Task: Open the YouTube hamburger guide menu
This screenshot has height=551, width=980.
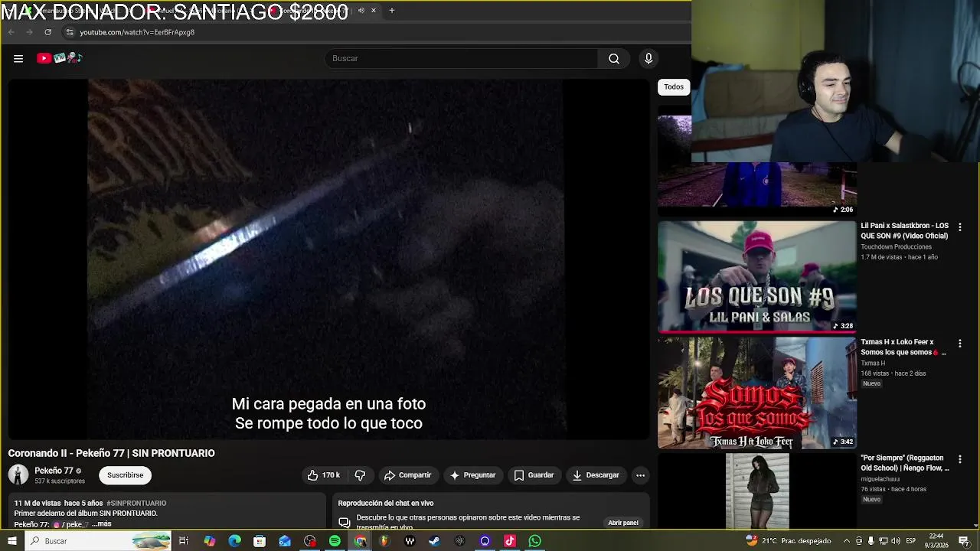Action: [x=18, y=58]
